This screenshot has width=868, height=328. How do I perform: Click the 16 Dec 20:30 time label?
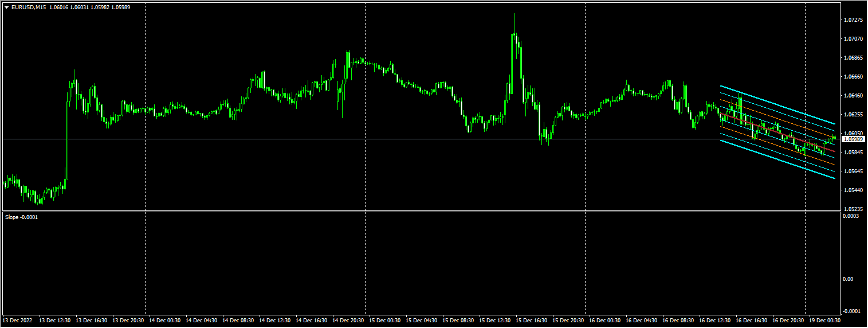coord(788,321)
